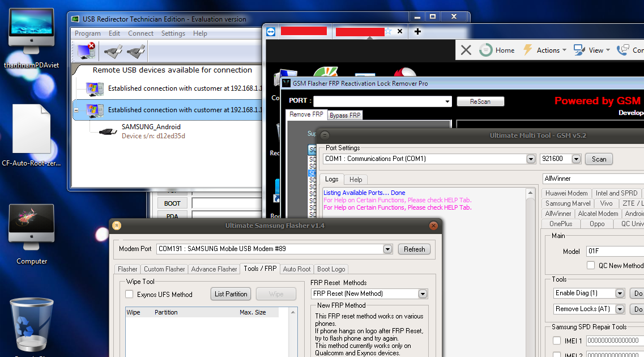This screenshot has height=357, width=644.
Task: Open Alcatel Modem tab
Action: pos(598,214)
